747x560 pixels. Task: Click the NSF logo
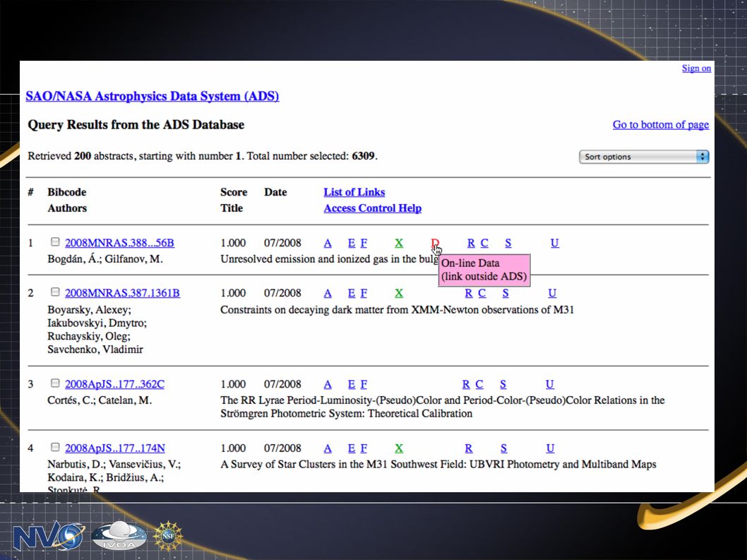coord(168,536)
